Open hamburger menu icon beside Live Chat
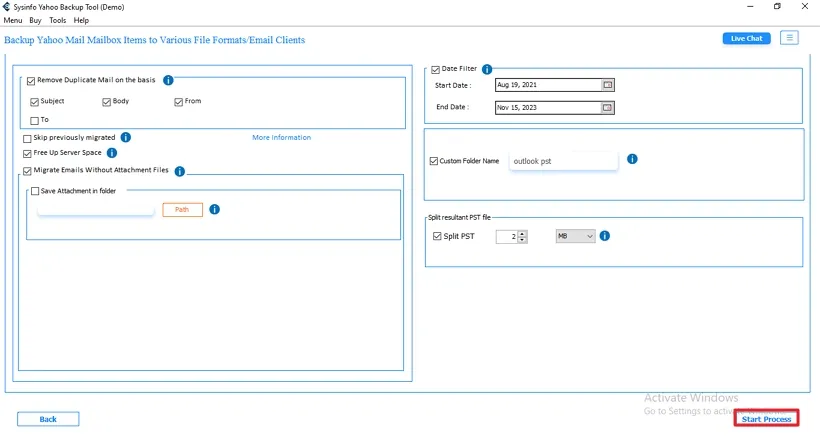The width and height of the screenshot is (820, 437). click(x=789, y=38)
